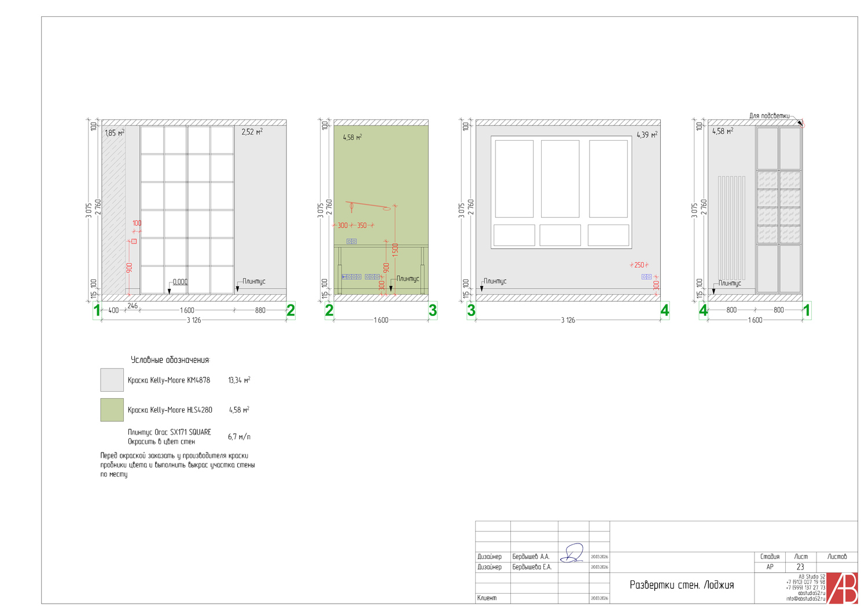
Task: Click the Для подсветки annotation label
Action: [x=769, y=116]
